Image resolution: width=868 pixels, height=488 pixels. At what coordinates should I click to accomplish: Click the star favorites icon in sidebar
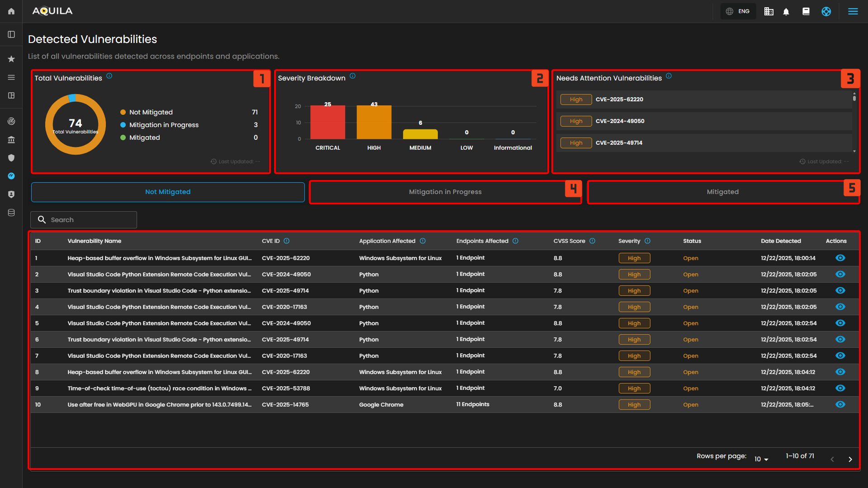pyautogui.click(x=11, y=59)
